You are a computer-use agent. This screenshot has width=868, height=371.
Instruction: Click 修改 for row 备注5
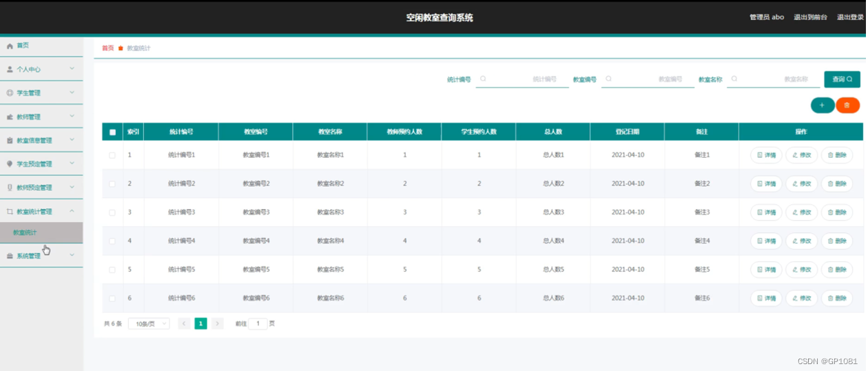(801, 270)
